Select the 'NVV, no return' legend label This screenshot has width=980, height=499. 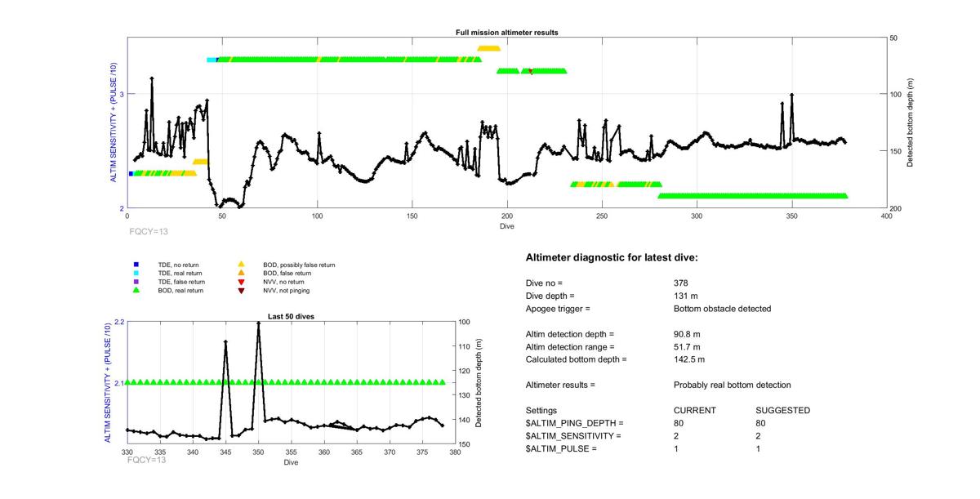pos(283,282)
